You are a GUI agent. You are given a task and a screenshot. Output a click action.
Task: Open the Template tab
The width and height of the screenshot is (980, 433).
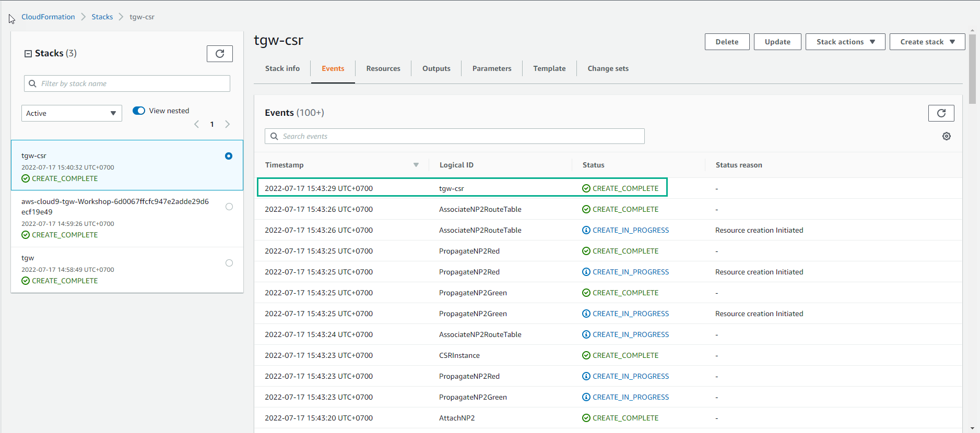click(x=549, y=68)
